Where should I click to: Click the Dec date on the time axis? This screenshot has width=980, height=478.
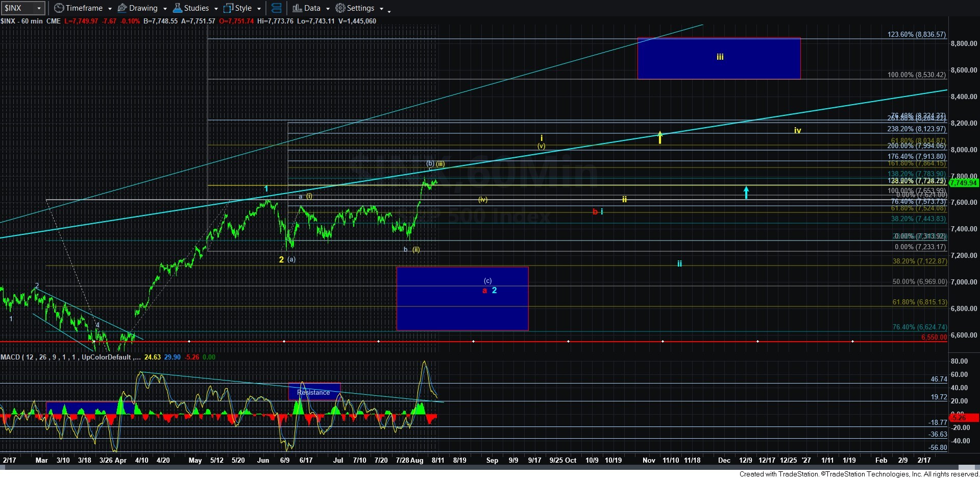point(724,460)
